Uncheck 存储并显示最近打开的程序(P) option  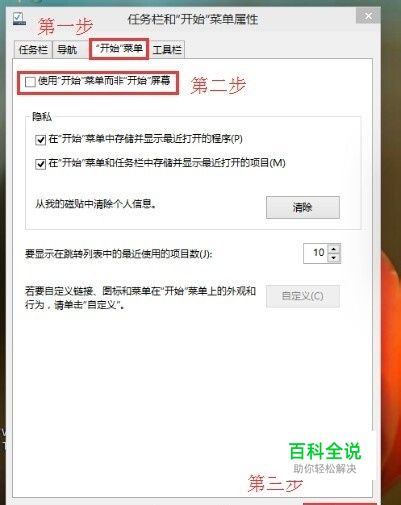(x=40, y=139)
